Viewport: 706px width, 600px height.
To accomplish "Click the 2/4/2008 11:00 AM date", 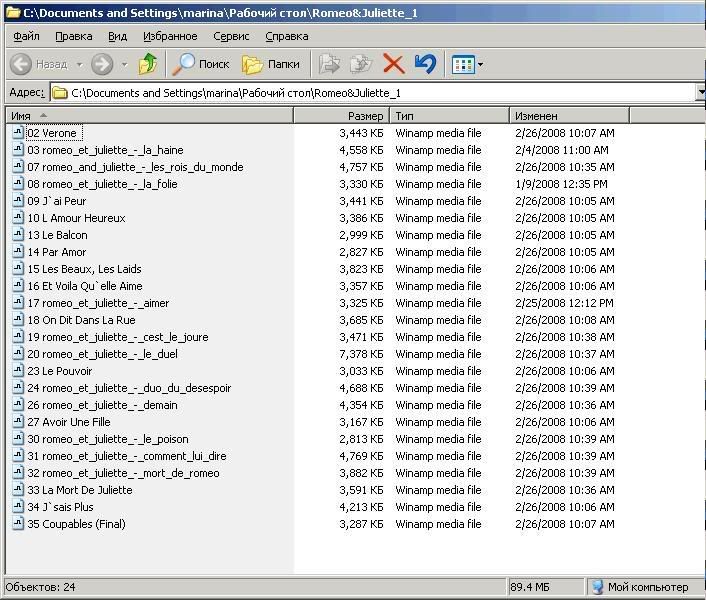I will coord(561,150).
